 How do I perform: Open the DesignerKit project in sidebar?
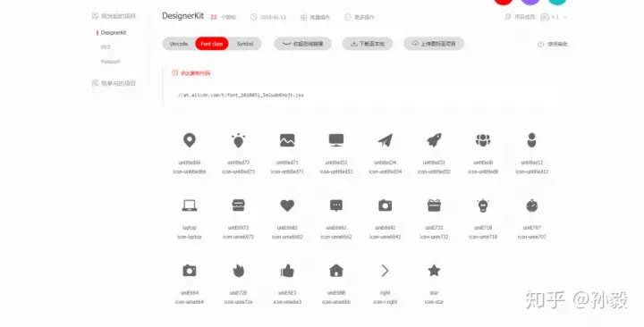[x=114, y=33]
